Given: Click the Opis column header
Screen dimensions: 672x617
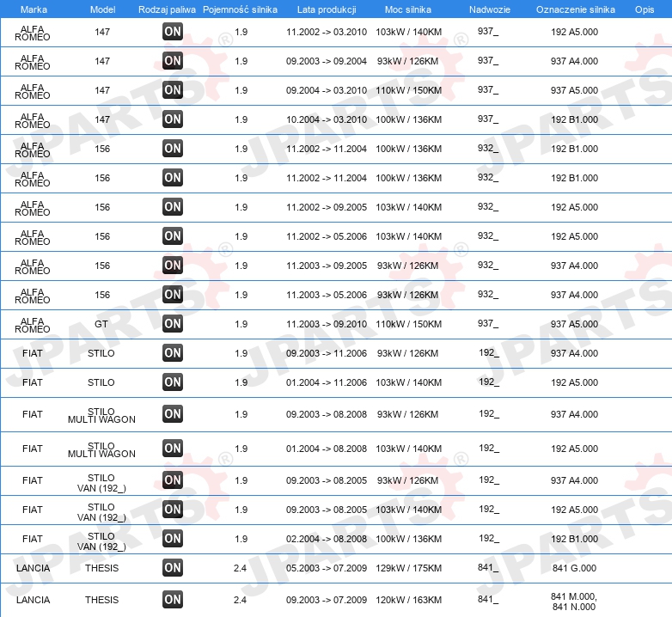Looking at the screenshot, I should [x=645, y=9].
